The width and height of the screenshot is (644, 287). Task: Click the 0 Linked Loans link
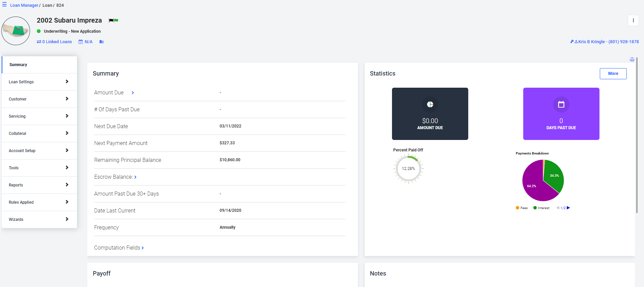coord(57,42)
